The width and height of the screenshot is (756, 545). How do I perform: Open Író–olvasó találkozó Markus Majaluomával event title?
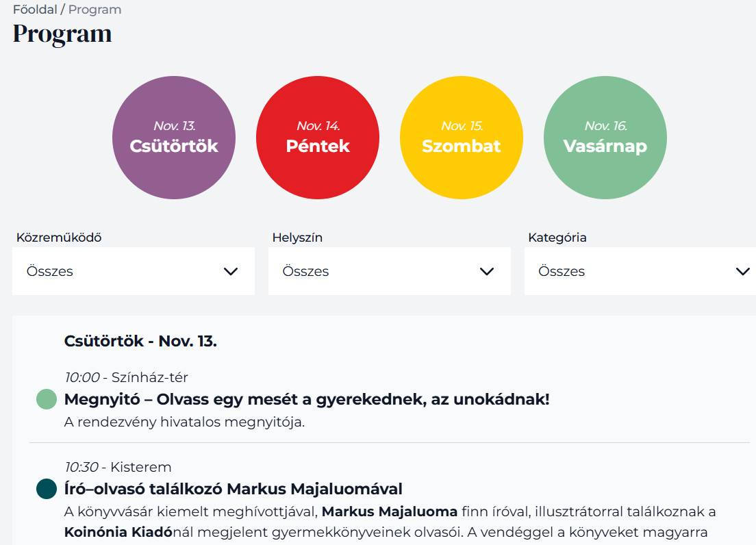234,489
